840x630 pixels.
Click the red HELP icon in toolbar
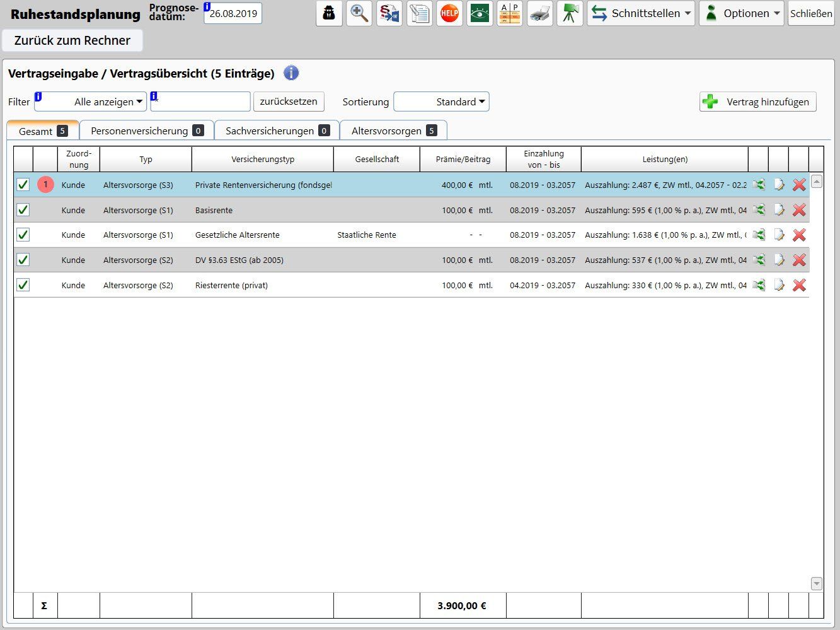click(449, 13)
